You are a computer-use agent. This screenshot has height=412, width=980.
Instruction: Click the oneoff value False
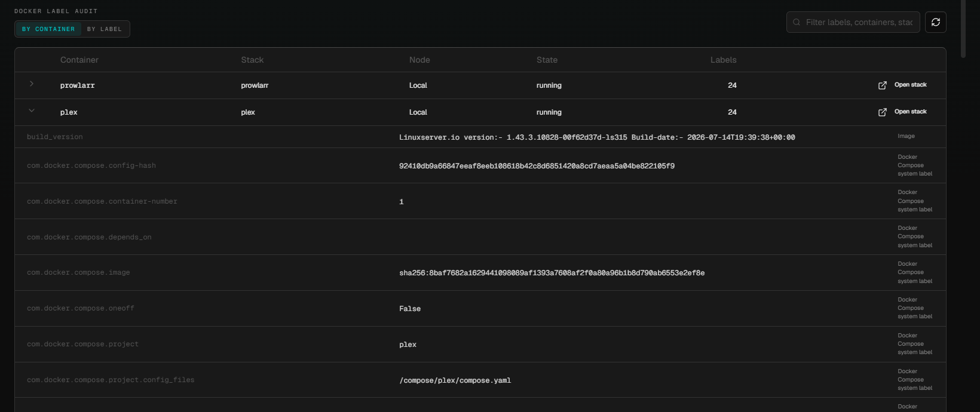(x=410, y=309)
